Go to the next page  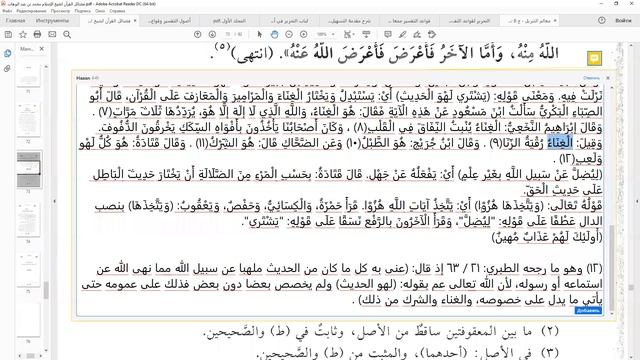click(212, 35)
